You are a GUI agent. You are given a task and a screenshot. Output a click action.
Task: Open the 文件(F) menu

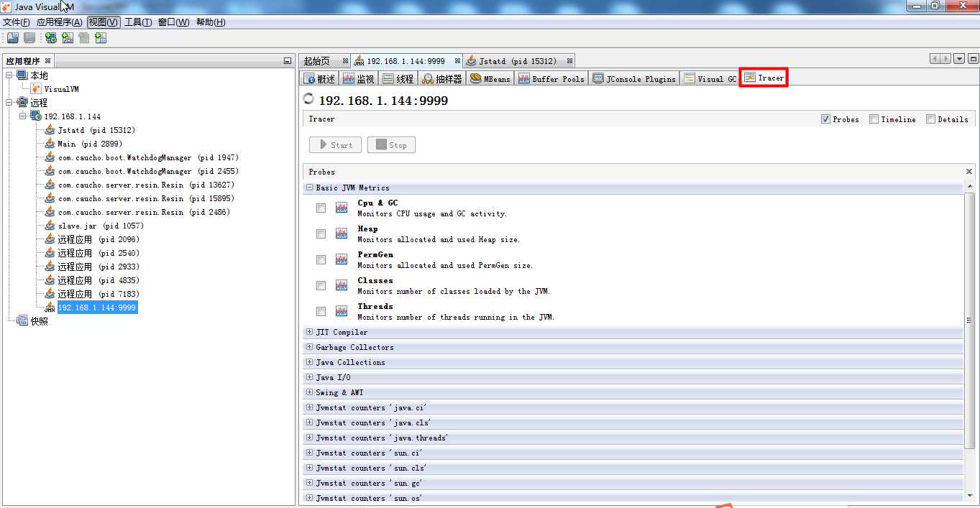(17, 22)
